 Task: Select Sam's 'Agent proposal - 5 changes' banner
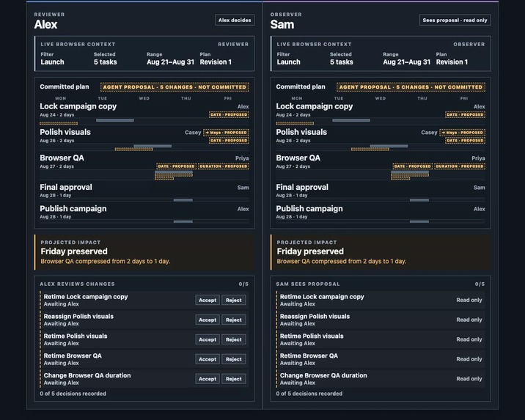(411, 87)
